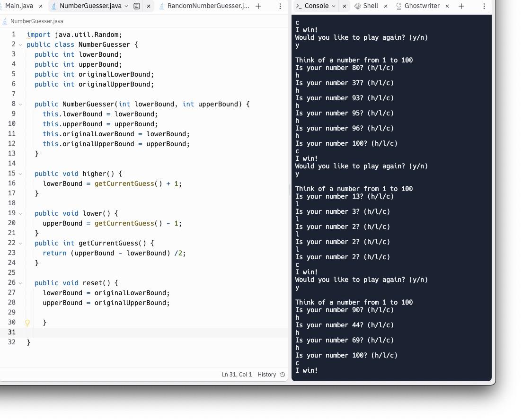Close the Main.java tab
This screenshot has width=522, height=420.
(41, 6)
